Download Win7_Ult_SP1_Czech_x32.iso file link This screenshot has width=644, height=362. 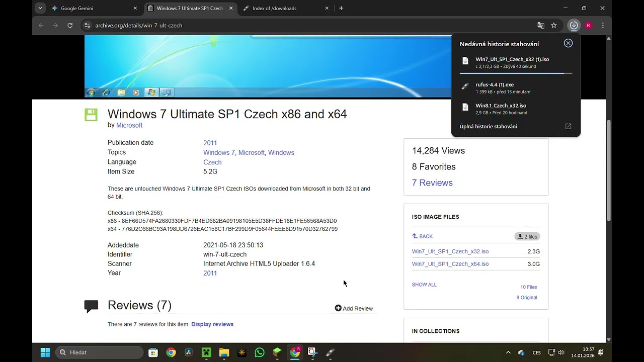450,251
